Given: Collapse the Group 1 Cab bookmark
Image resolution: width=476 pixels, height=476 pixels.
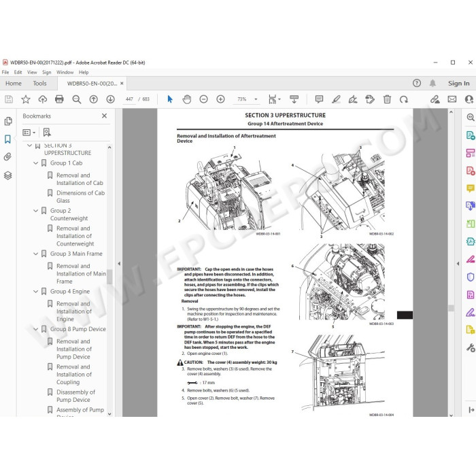Looking at the screenshot, I should click(35, 163).
